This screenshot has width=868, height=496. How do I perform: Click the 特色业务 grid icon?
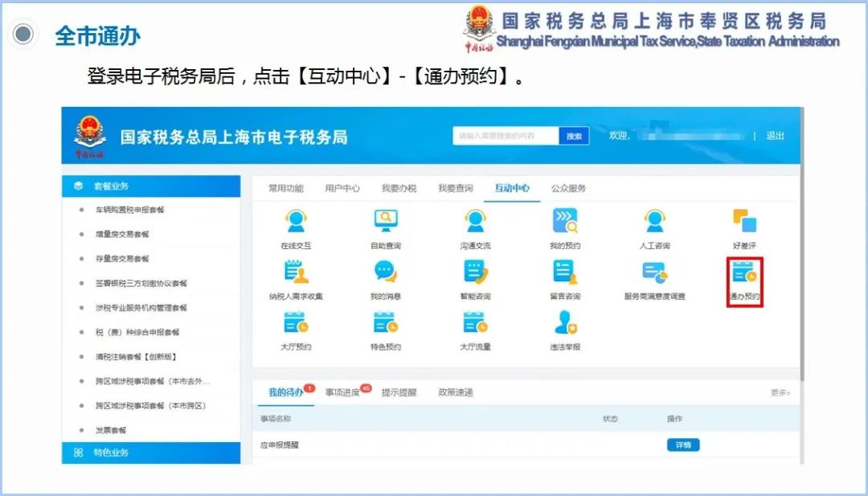[78, 453]
